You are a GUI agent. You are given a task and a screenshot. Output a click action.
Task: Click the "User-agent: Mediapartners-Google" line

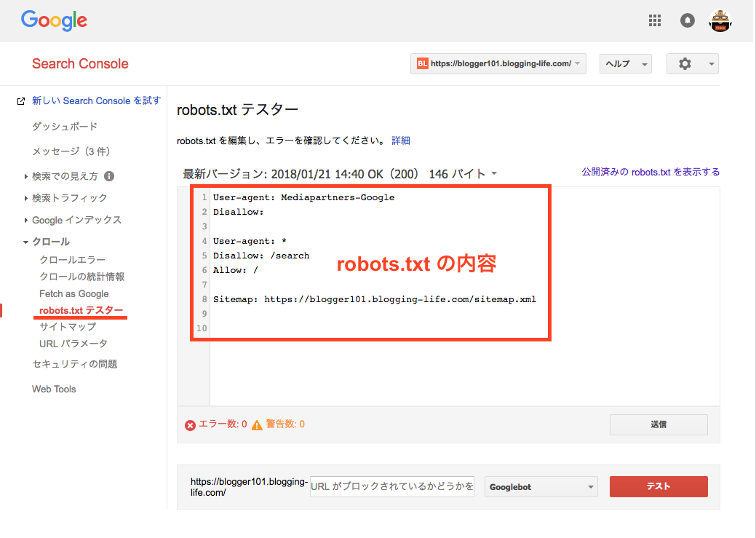[x=303, y=197]
